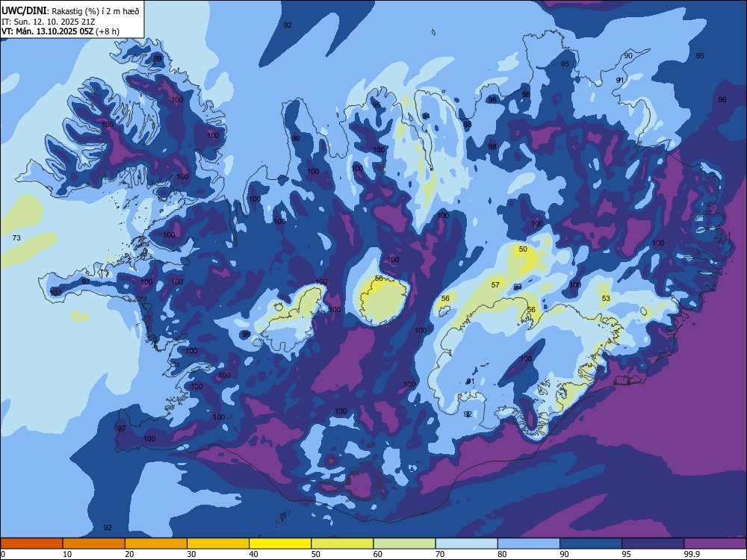Click the orange 10–20 legend swatch

[94, 544]
